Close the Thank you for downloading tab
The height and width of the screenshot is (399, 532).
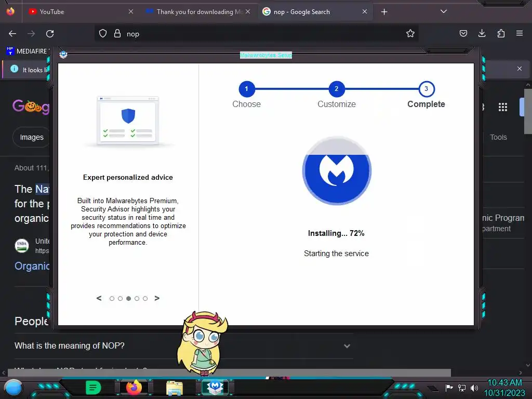pyautogui.click(x=248, y=11)
